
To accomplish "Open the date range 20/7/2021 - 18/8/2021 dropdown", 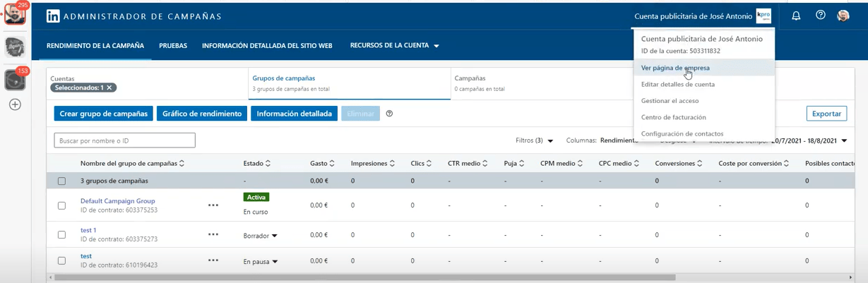I will [809, 140].
